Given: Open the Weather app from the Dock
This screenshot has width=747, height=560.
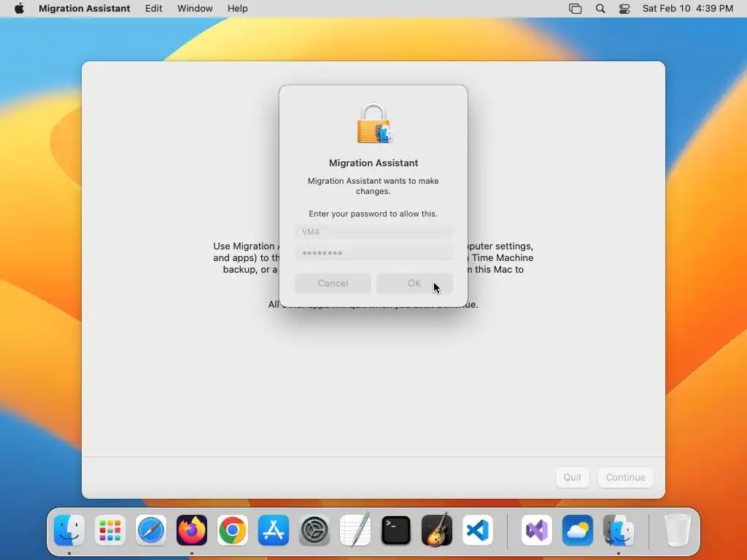Looking at the screenshot, I should point(578,530).
